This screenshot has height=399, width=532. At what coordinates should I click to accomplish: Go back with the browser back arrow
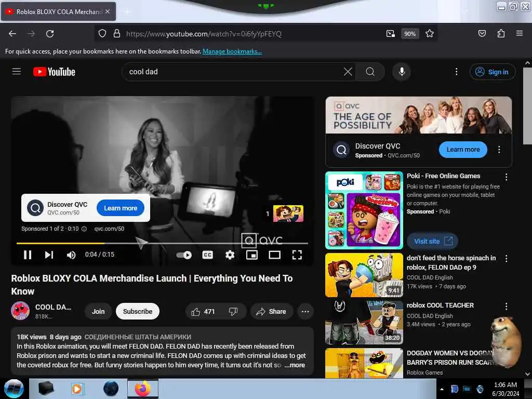(12, 34)
